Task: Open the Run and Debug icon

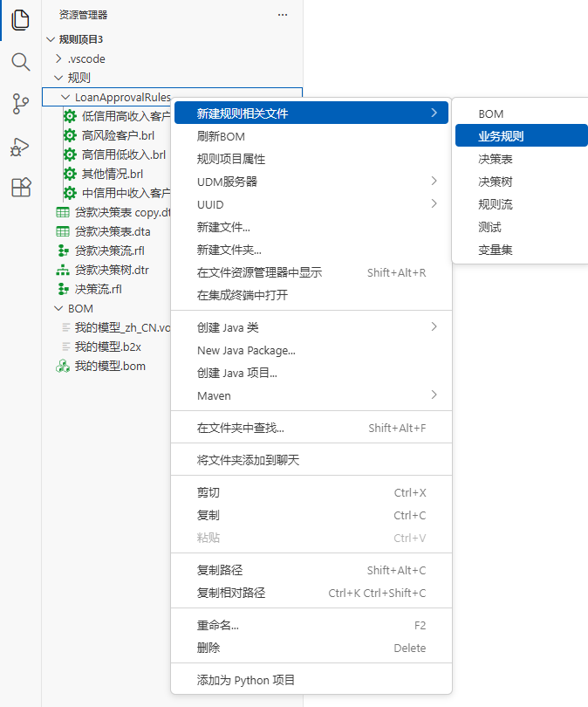Action: coord(20,146)
